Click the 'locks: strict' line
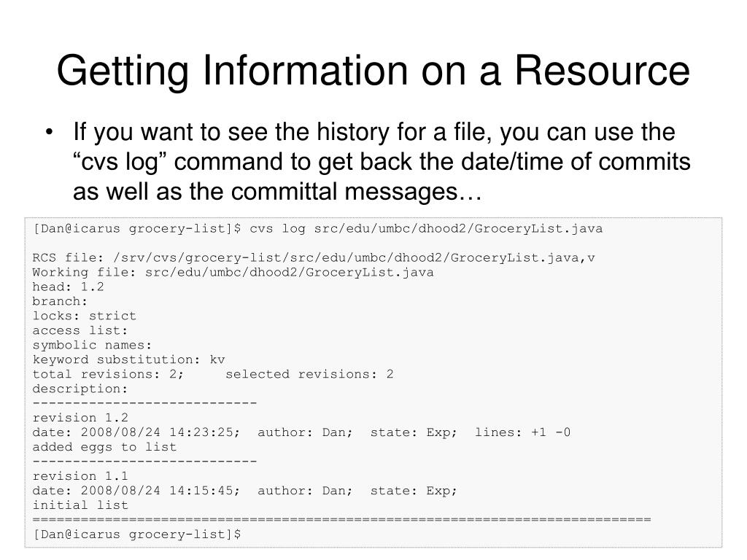 [85, 316]
